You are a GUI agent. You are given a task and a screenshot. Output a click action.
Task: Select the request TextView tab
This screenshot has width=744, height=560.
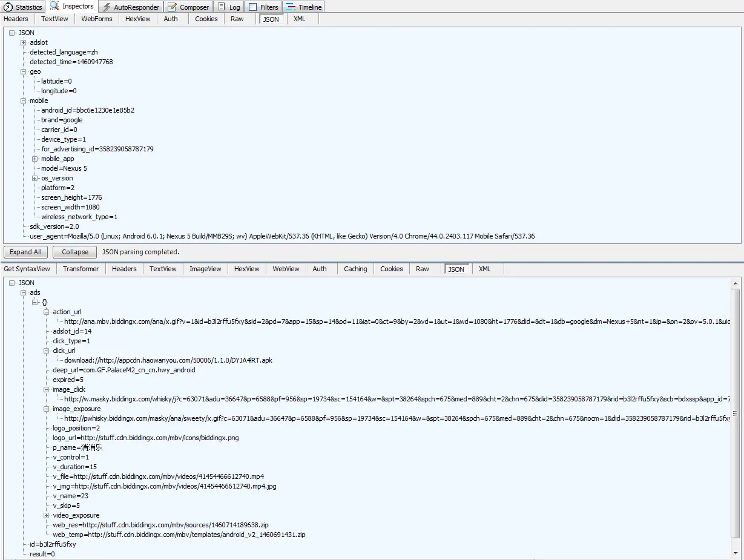[55, 19]
